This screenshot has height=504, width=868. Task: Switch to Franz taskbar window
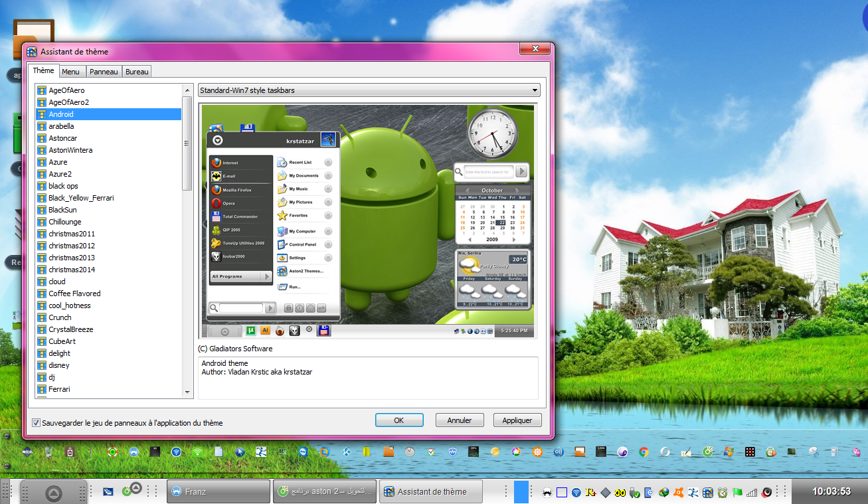pos(217,492)
